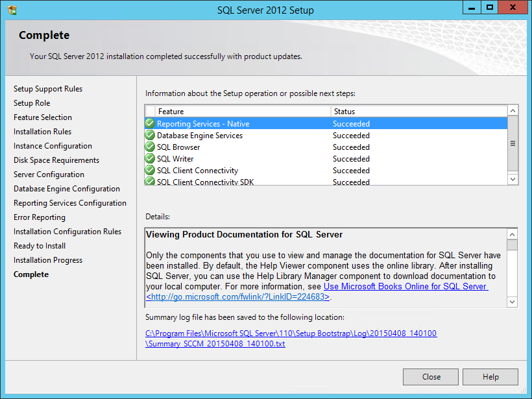Click Server Configuration step
The width and height of the screenshot is (532, 399).
[x=49, y=175]
